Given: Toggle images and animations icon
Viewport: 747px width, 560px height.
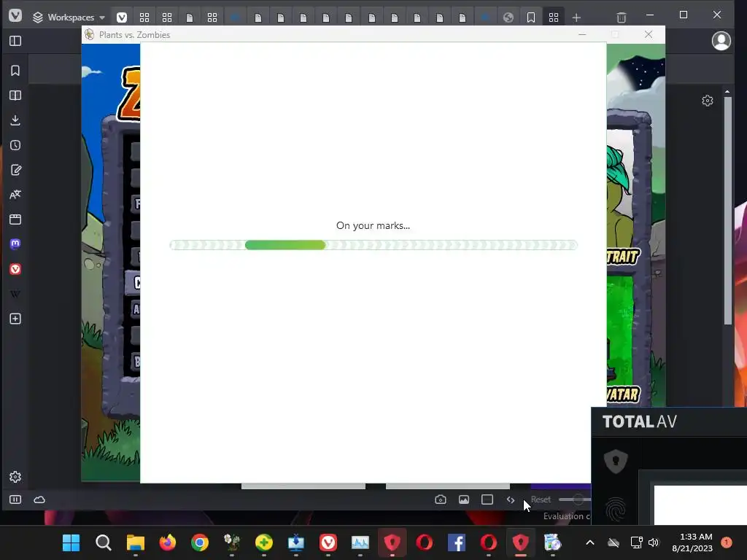Looking at the screenshot, I should (x=464, y=499).
